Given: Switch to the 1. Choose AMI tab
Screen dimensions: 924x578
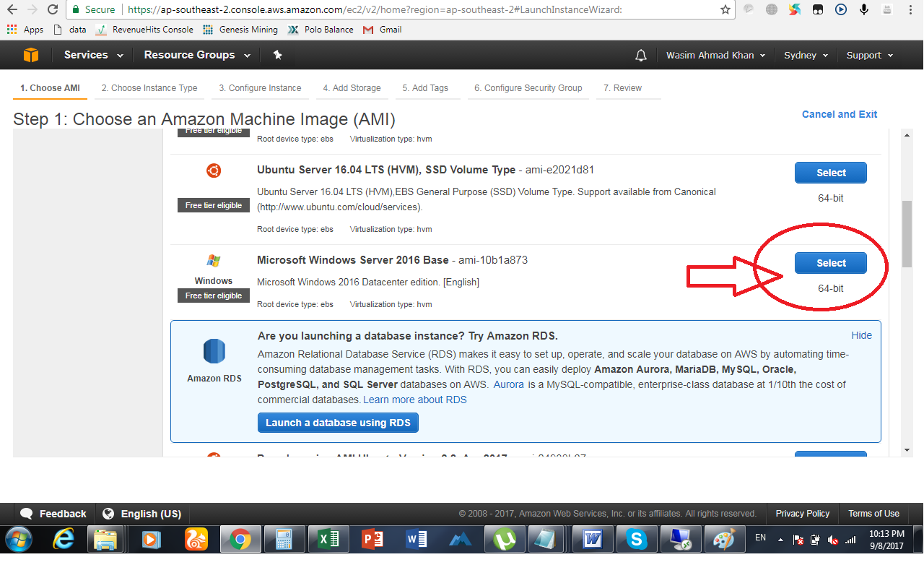Looking at the screenshot, I should coord(50,88).
